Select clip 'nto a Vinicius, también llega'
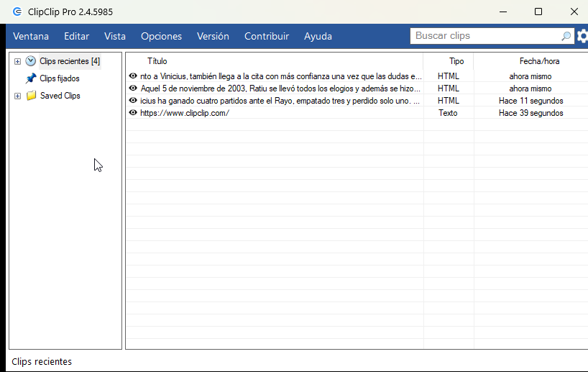Viewport: 588px width, 372px height. [x=280, y=76]
